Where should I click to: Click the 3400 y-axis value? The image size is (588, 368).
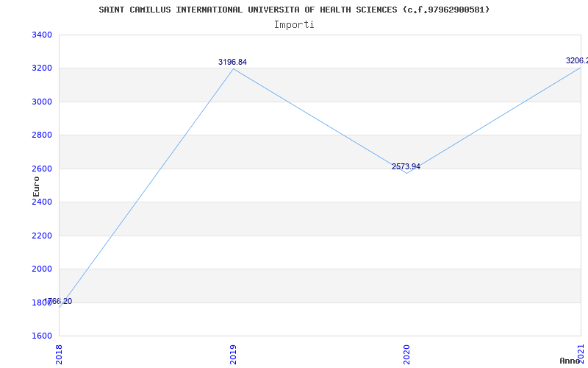coord(42,35)
